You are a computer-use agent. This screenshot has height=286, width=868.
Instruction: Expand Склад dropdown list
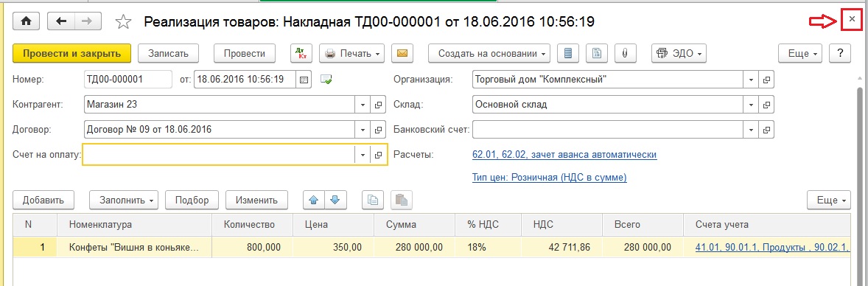tap(751, 104)
